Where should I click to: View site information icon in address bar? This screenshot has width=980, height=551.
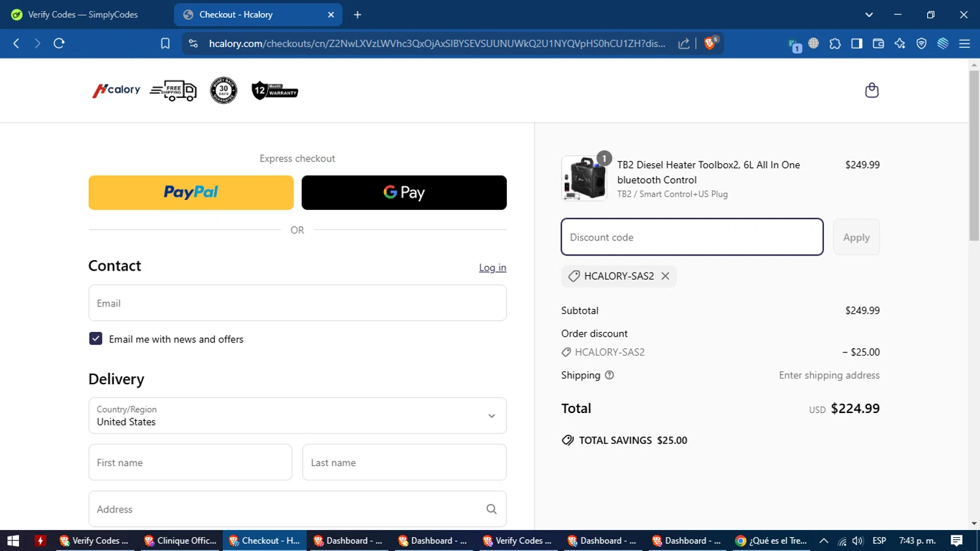[193, 43]
